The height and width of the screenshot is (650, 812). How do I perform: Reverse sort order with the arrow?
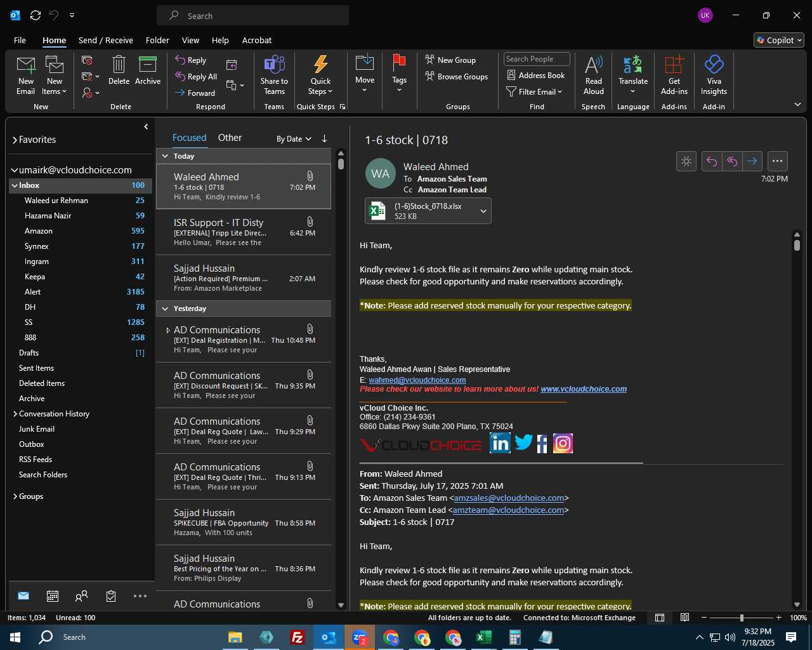point(324,138)
